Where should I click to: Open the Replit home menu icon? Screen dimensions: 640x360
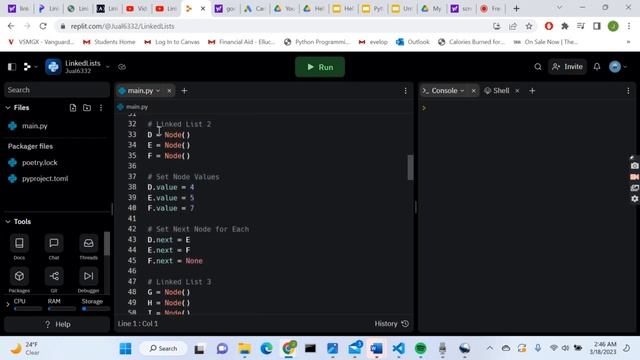pyautogui.click(x=27, y=67)
